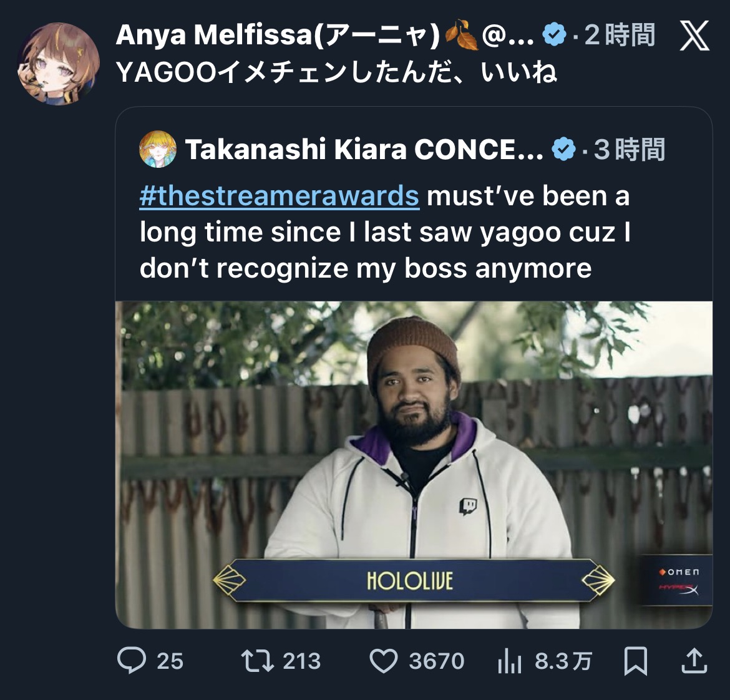Click the YAGOOイメチェン post text
This screenshot has height=700, width=730.
click(x=337, y=73)
